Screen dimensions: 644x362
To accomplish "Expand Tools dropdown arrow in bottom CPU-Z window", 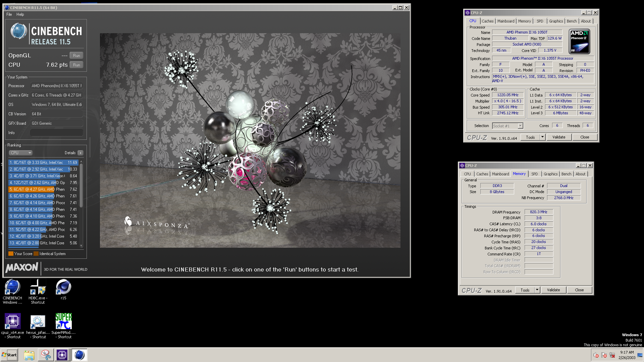I will click(x=537, y=290).
